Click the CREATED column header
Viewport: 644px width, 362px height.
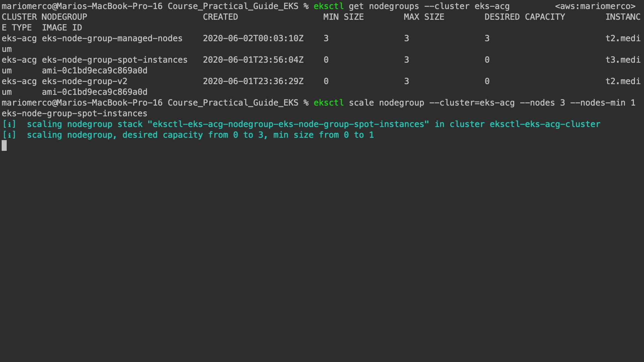click(220, 17)
